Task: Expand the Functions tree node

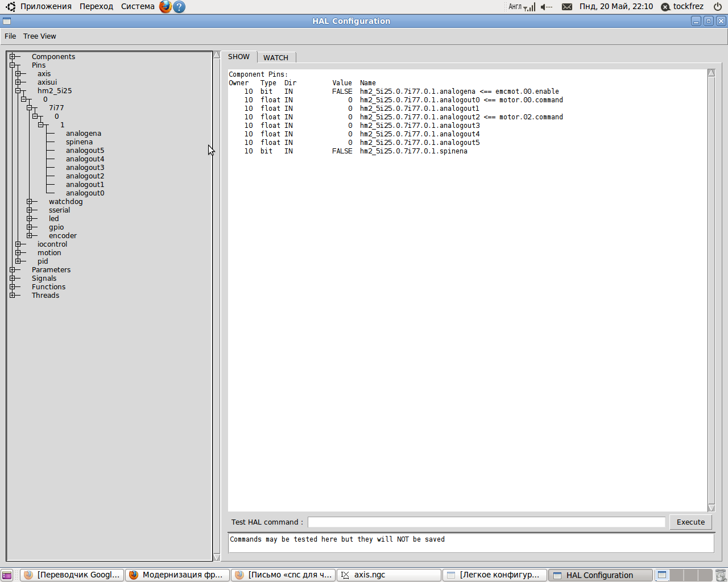Action: pyautogui.click(x=12, y=287)
